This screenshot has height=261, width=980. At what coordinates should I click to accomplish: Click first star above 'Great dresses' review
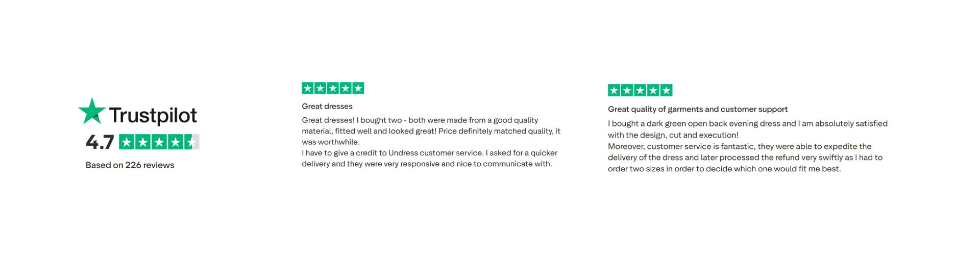click(308, 88)
